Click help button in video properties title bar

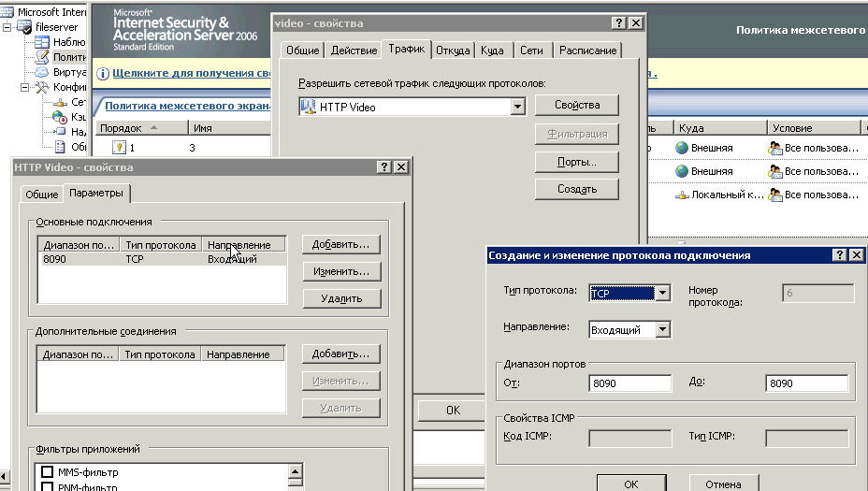619,22
